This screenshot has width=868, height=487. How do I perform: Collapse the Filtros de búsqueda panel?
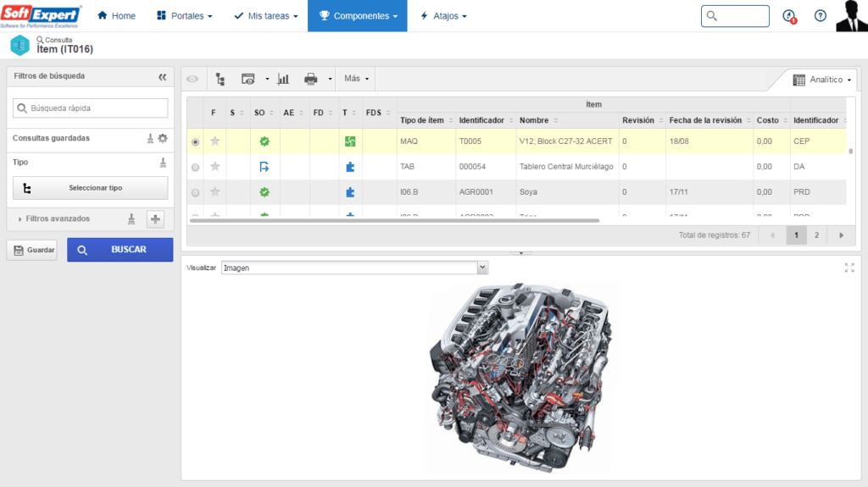(162, 76)
